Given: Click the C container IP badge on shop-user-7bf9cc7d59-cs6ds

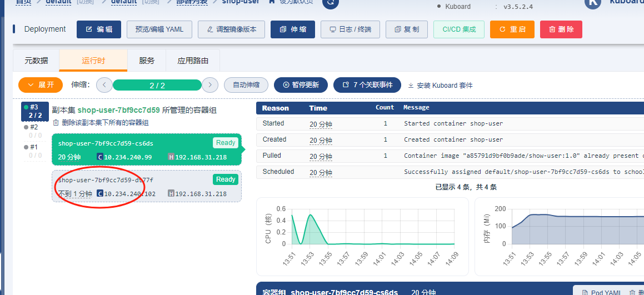Looking at the screenshot, I should [100, 157].
